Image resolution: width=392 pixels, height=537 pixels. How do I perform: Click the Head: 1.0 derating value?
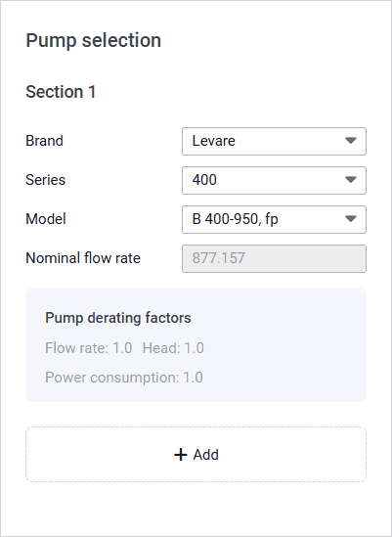click(173, 348)
